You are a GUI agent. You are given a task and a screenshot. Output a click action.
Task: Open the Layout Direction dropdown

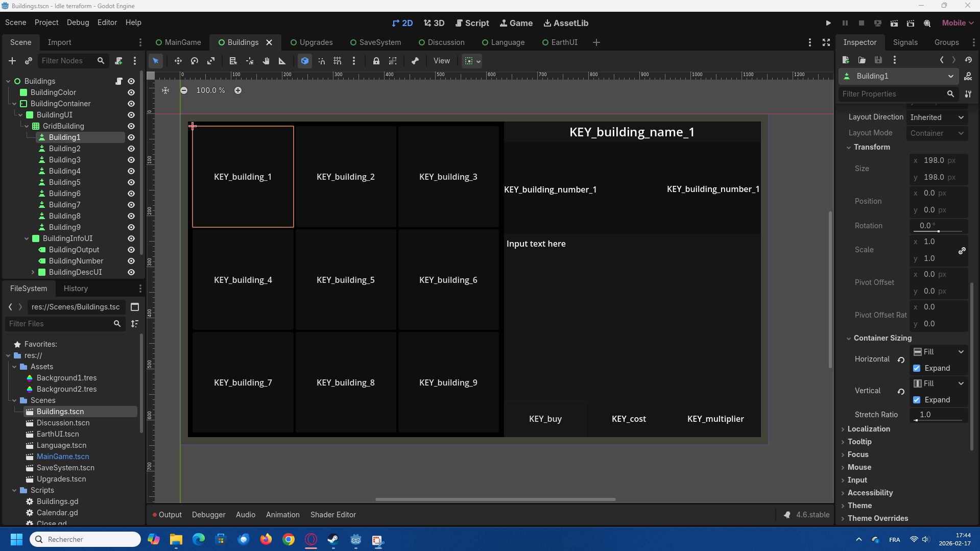tap(937, 117)
